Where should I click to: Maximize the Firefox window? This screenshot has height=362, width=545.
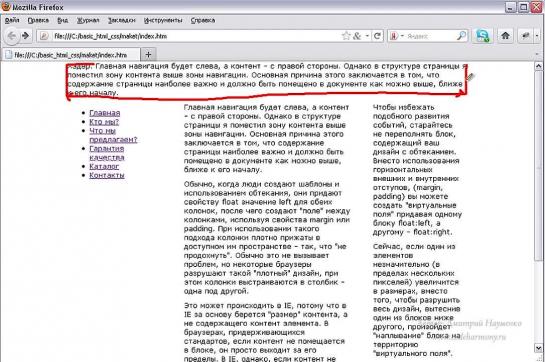[523, 7]
